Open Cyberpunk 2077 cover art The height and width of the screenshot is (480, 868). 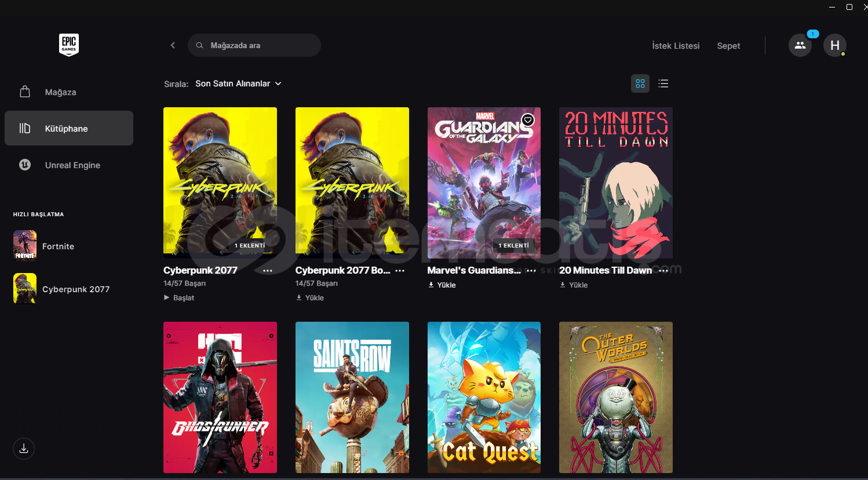coord(220,183)
